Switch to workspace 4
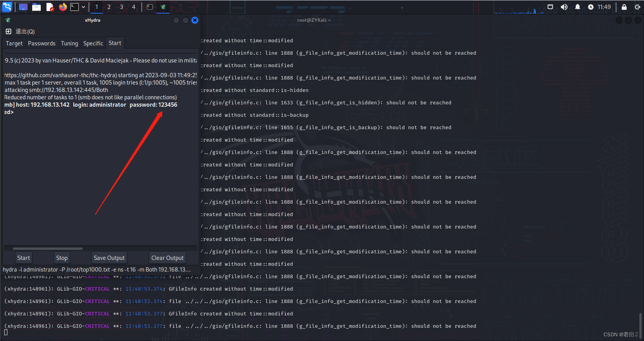 click(134, 7)
